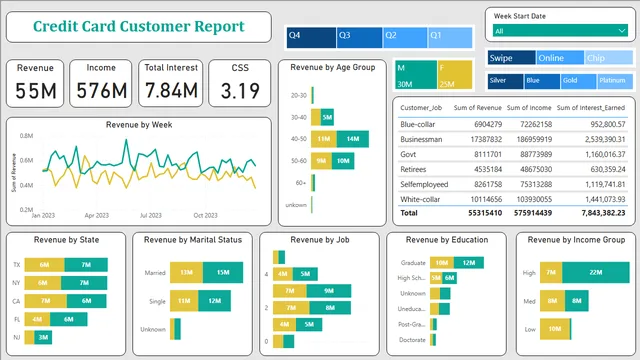Click the Revenue by Week chart title
The height and width of the screenshot is (360, 640).
[x=139, y=125]
